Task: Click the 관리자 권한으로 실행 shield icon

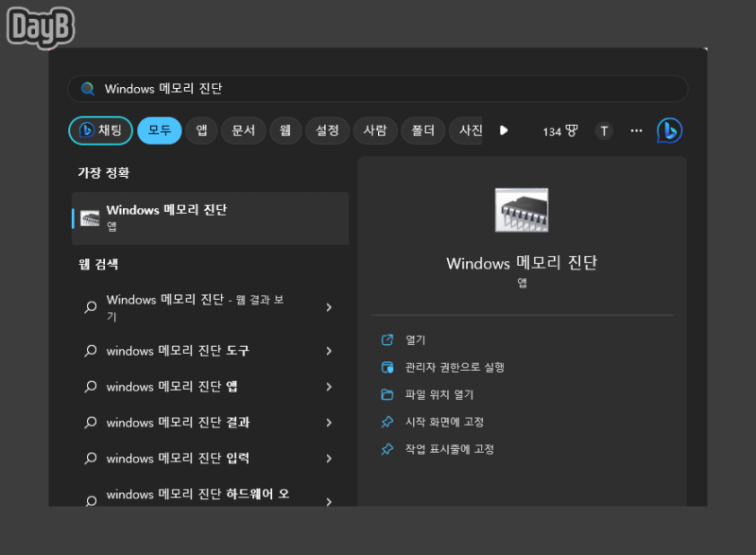Action: (x=387, y=367)
